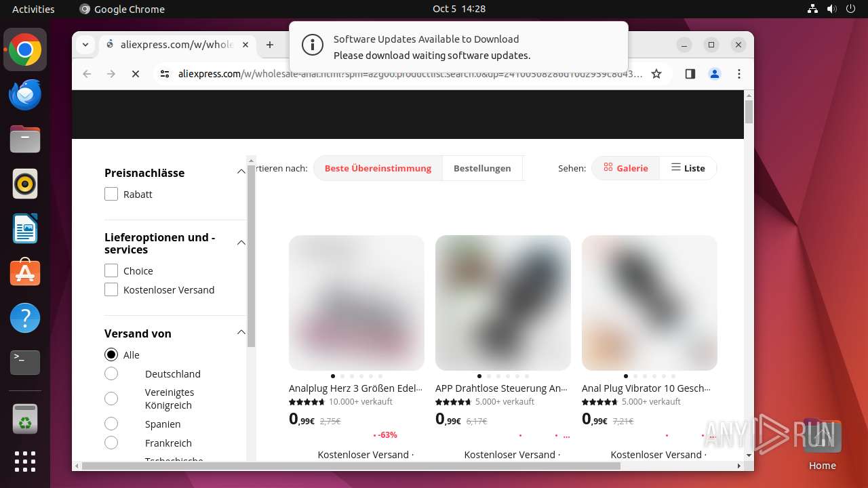Open the volume tray icon
The width and height of the screenshot is (868, 488).
point(831,9)
